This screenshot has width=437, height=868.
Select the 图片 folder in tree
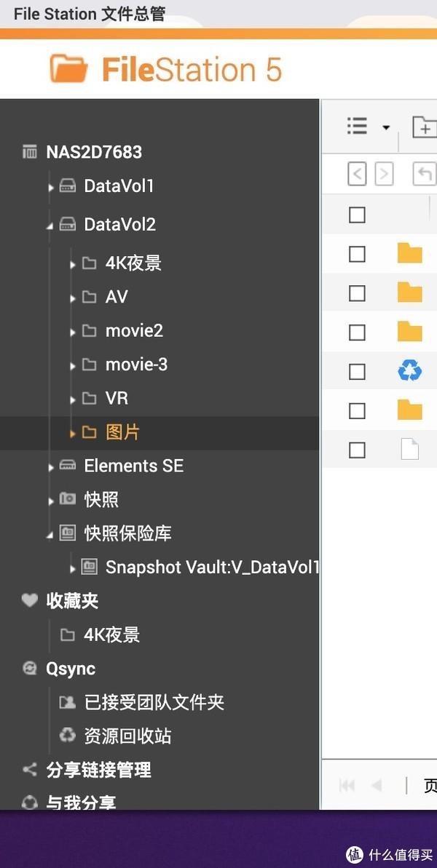[122, 432]
